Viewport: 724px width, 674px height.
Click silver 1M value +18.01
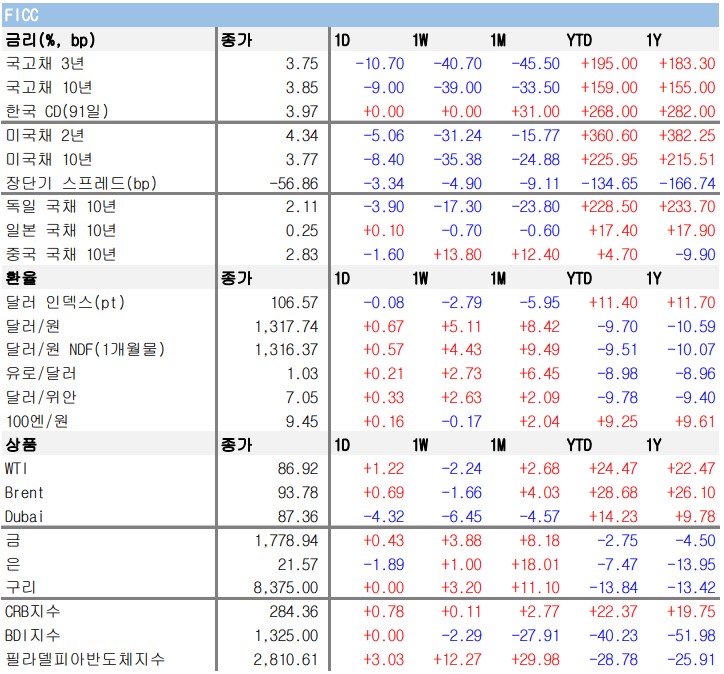[535, 565]
